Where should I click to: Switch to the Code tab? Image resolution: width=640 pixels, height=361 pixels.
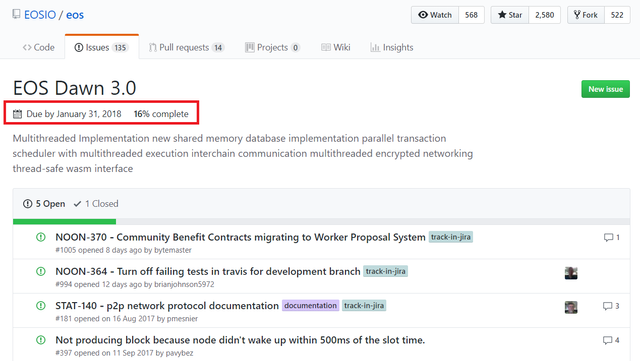pyautogui.click(x=39, y=47)
